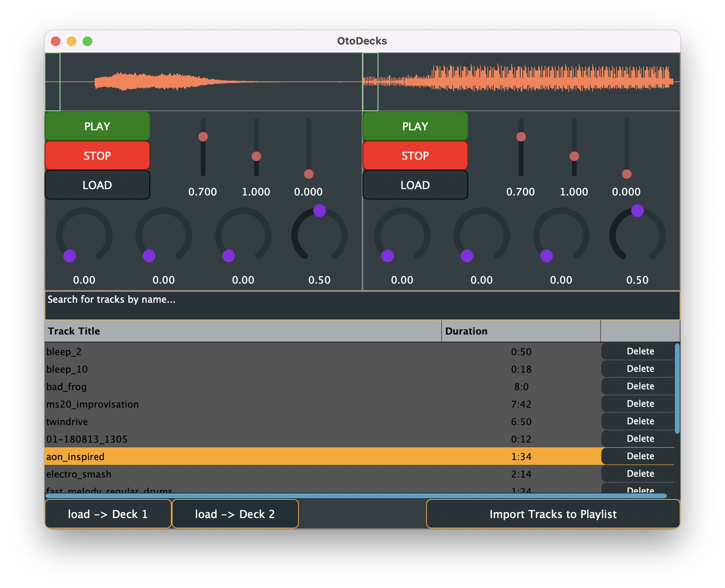Select the ms20_improvisation track row
The image size is (725, 588).
tap(238, 404)
